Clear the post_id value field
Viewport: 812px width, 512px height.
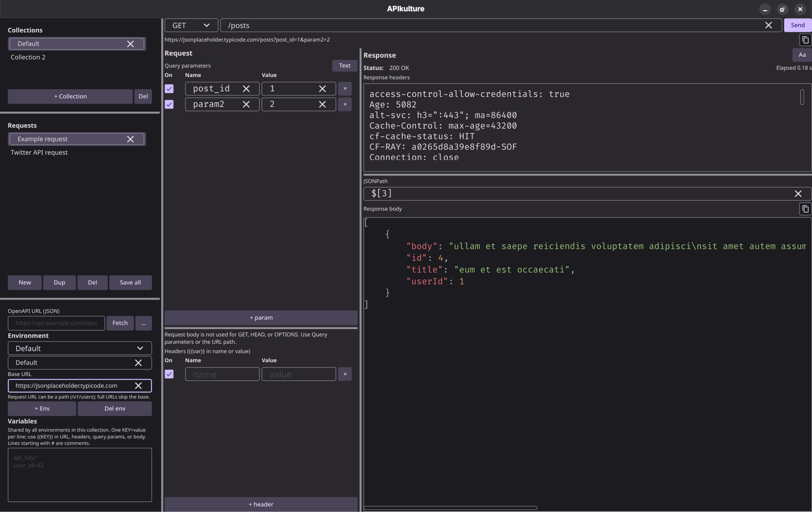pyautogui.click(x=322, y=89)
